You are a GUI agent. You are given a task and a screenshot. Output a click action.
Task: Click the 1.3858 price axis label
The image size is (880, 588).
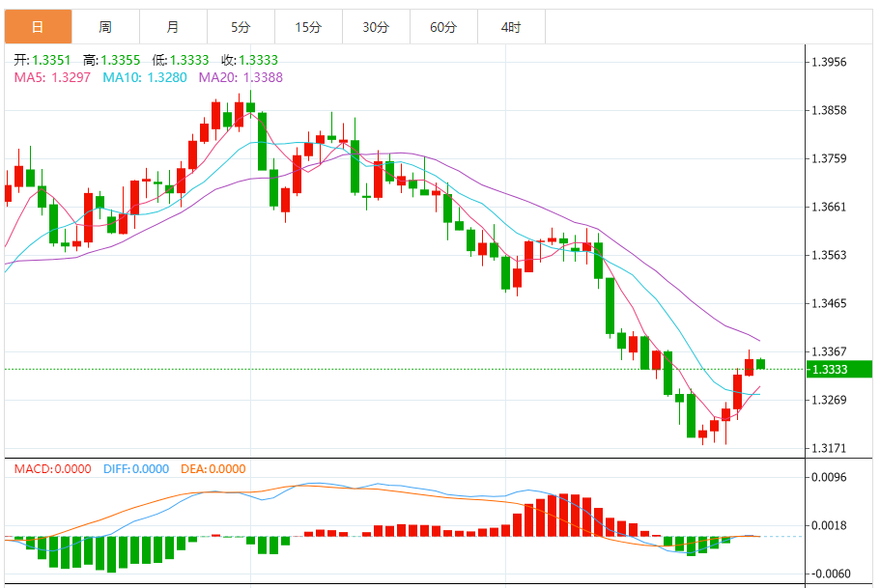click(829, 110)
